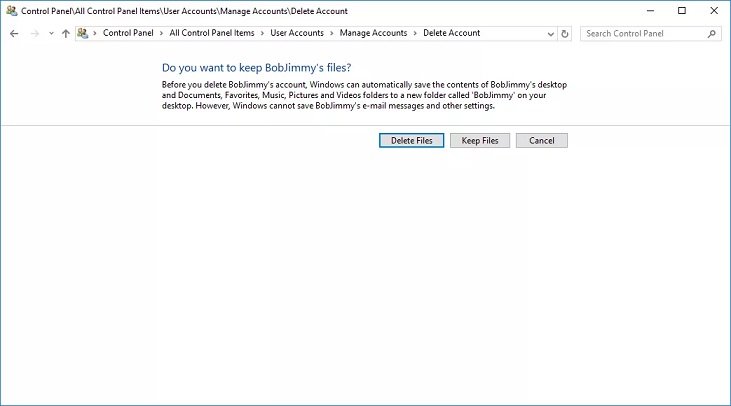Open the User Accounts breadcrumb

297,33
